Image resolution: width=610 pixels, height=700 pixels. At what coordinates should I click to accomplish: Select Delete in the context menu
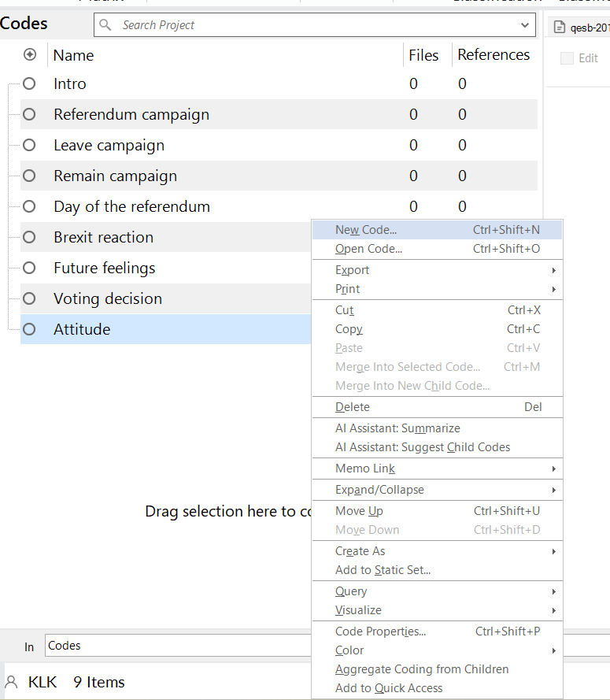353,407
